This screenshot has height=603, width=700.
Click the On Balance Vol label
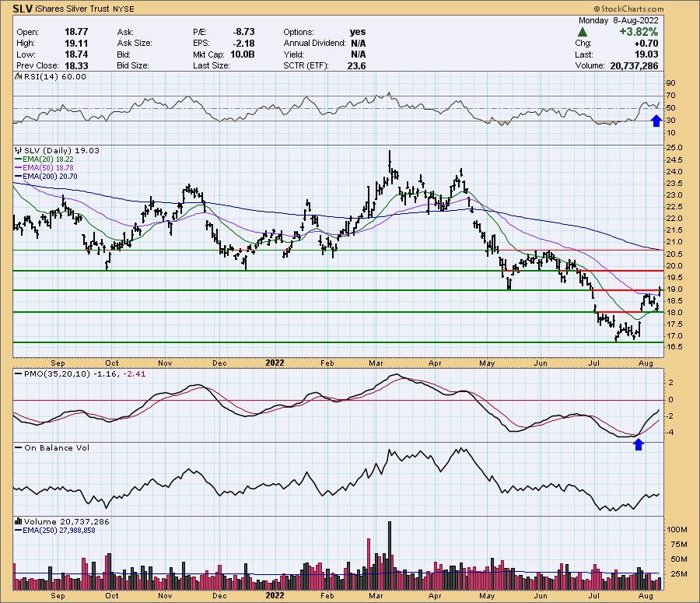pos(57,447)
